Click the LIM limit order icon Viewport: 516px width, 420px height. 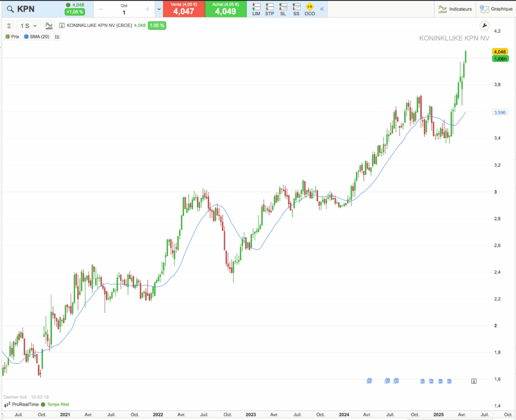(x=256, y=9)
